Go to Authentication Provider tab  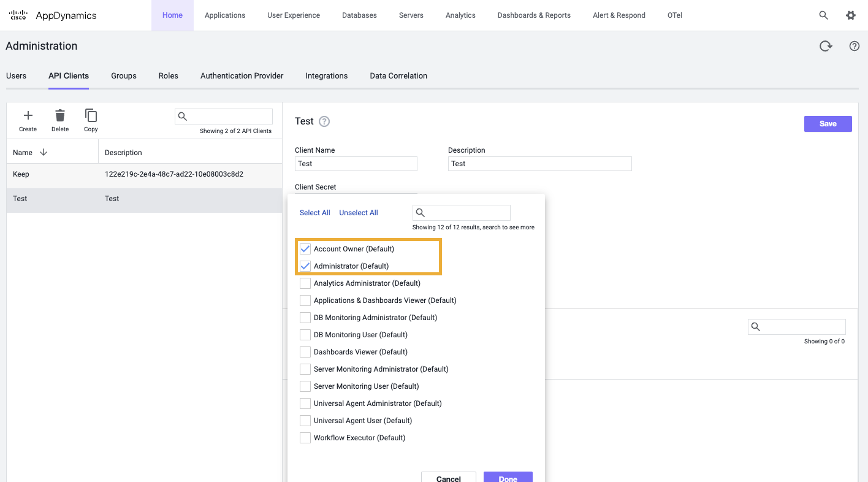click(242, 76)
